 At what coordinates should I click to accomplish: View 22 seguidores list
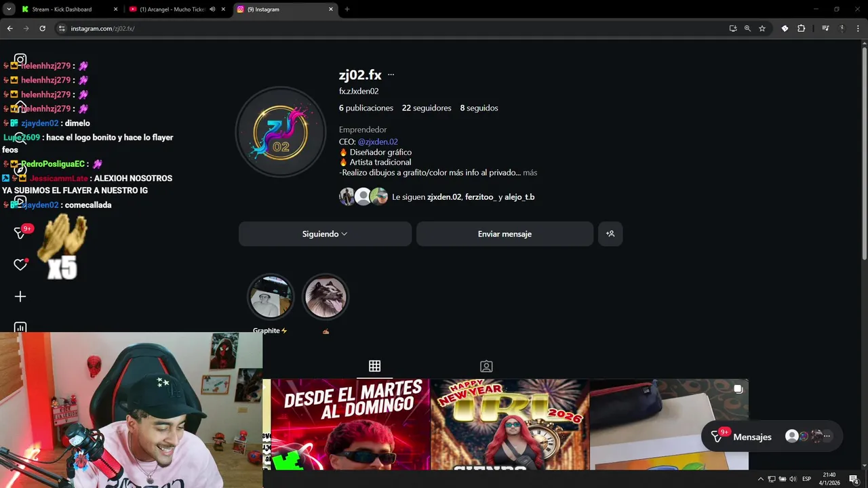pyautogui.click(x=427, y=108)
